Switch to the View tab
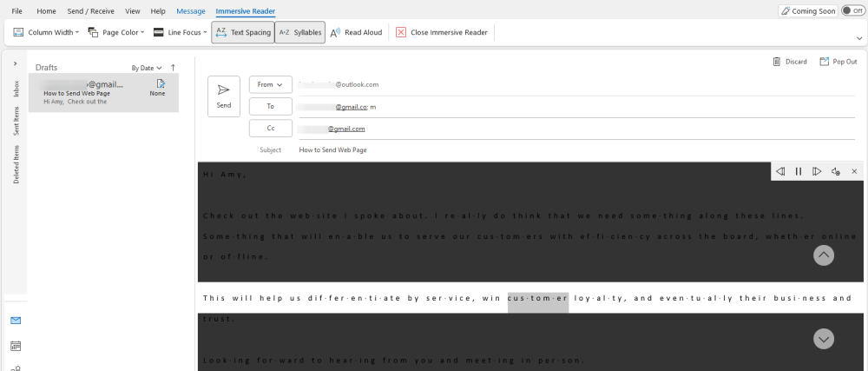Viewport: 868px width, 371px height. pos(133,11)
